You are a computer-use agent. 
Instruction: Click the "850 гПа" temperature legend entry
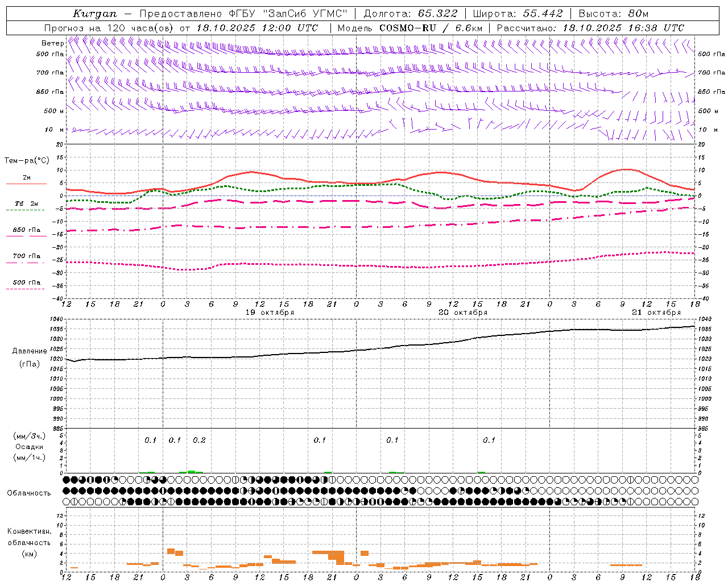26,230
